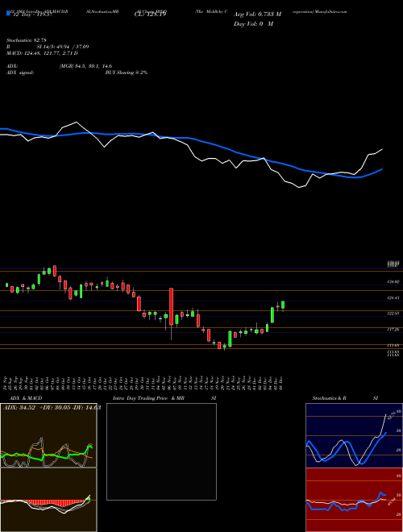403x532 pixels.
Task: Click the 'ADX signal:' label
Action: pos(20,73)
